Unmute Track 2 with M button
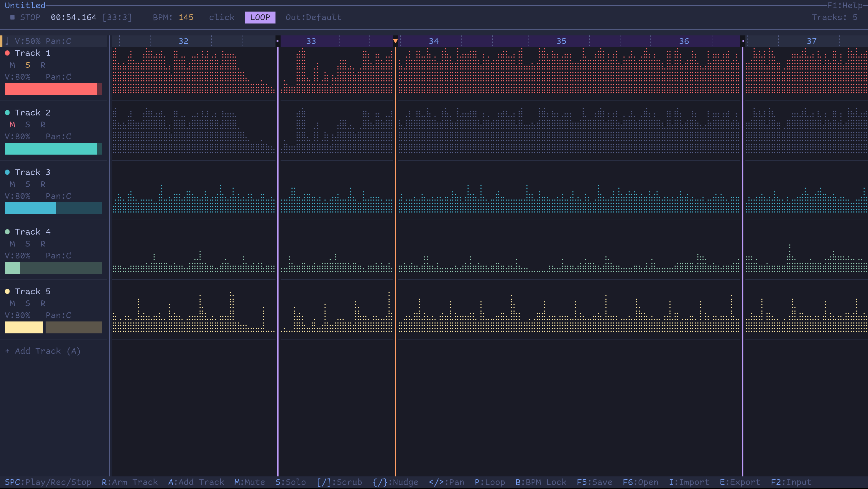 point(12,125)
